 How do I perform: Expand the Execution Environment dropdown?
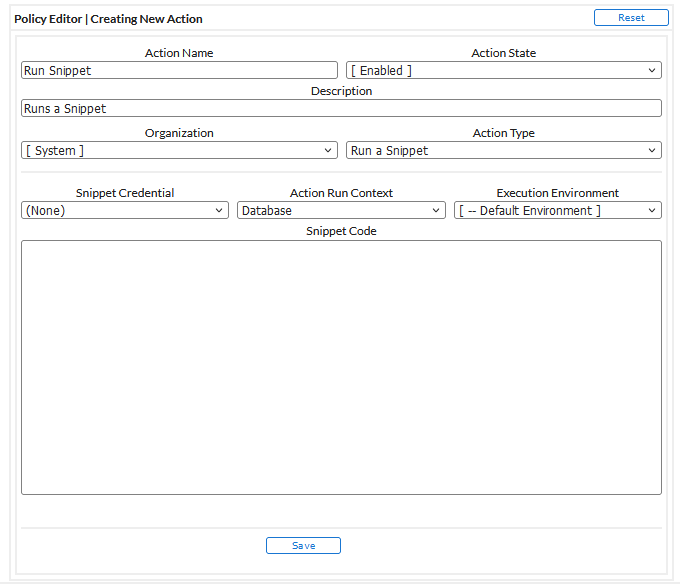point(557,211)
